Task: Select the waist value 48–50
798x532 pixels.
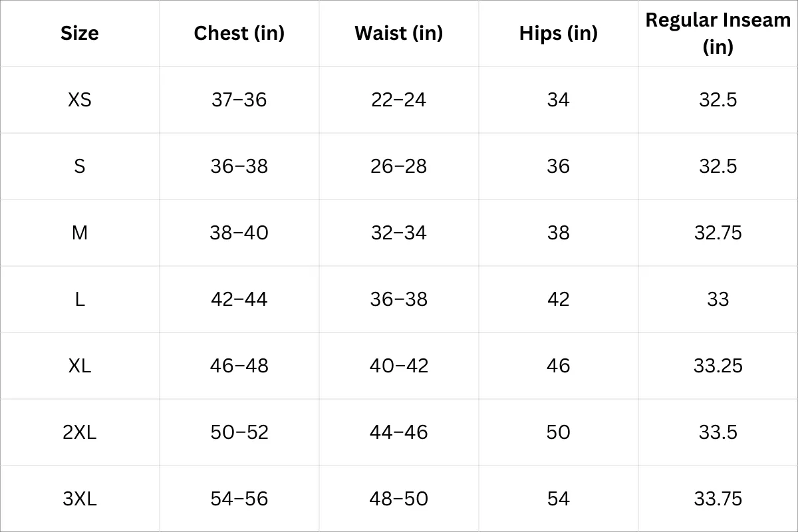Action: tap(399, 499)
